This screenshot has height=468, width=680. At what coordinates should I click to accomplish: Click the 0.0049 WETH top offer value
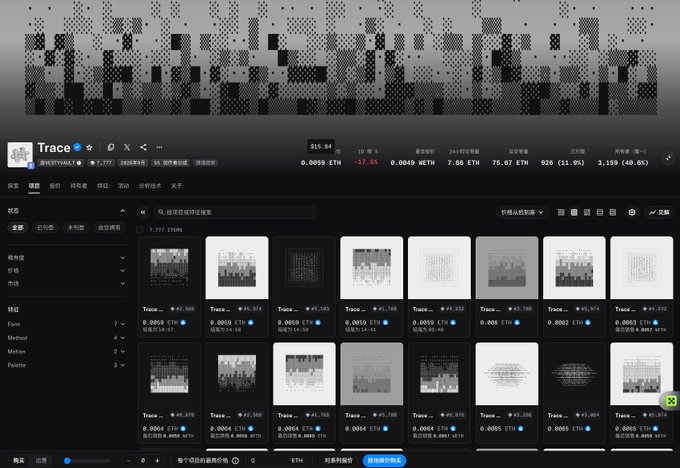412,163
